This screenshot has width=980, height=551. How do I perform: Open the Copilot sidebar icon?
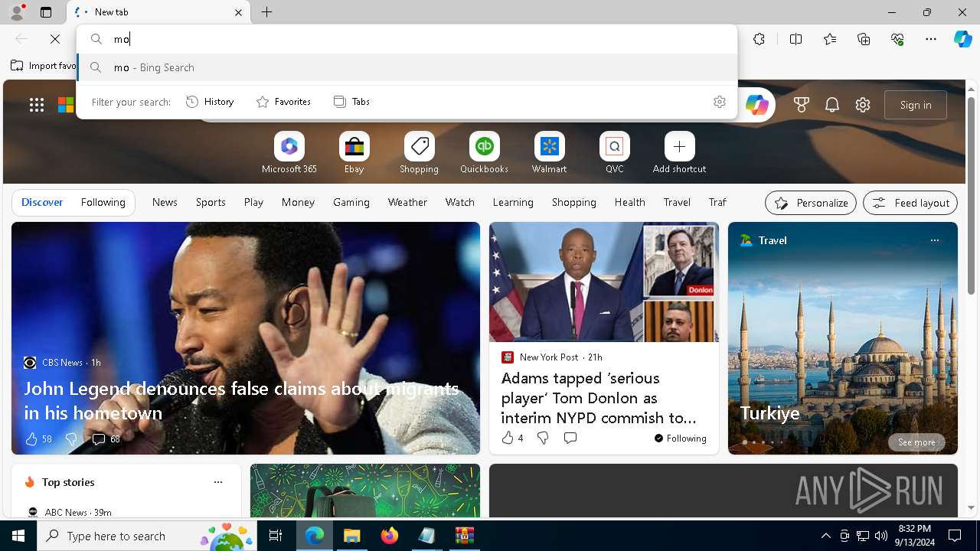[963, 39]
